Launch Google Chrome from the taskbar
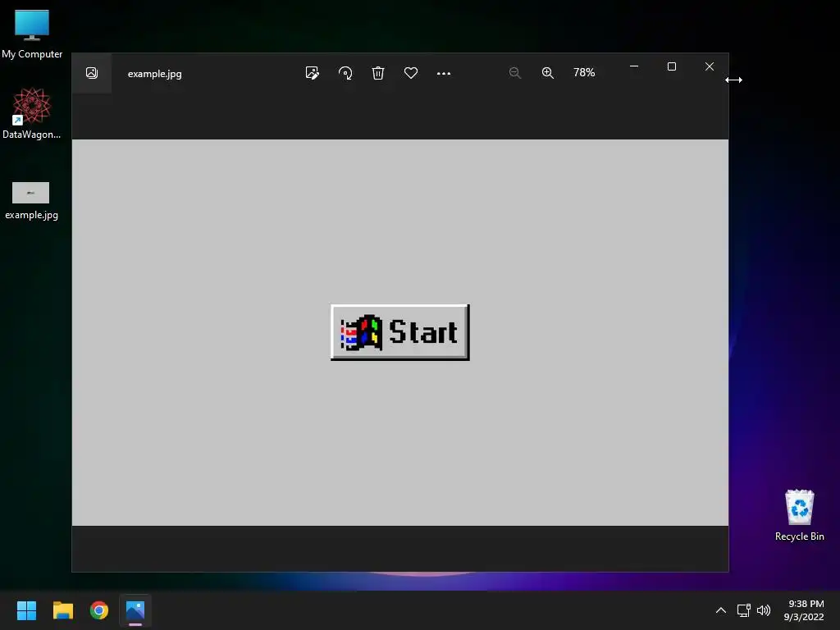The height and width of the screenshot is (630, 840). click(x=99, y=610)
